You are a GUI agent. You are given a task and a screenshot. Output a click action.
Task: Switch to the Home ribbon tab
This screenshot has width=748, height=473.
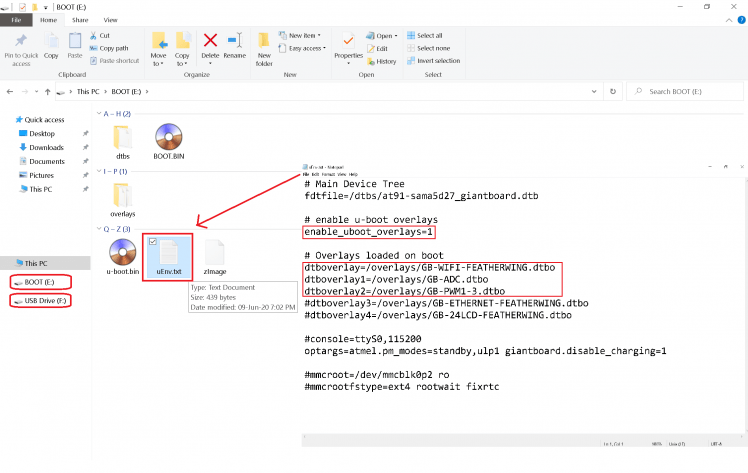[x=48, y=20]
